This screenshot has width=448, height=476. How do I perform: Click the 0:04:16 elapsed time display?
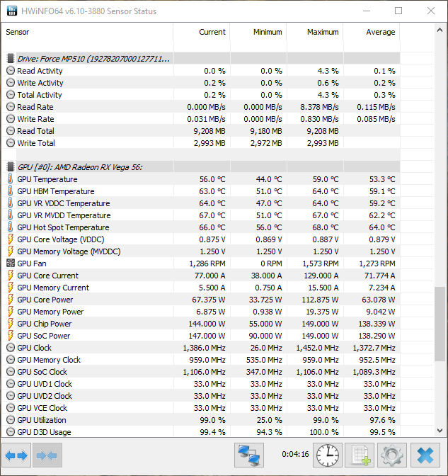[295, 454]
